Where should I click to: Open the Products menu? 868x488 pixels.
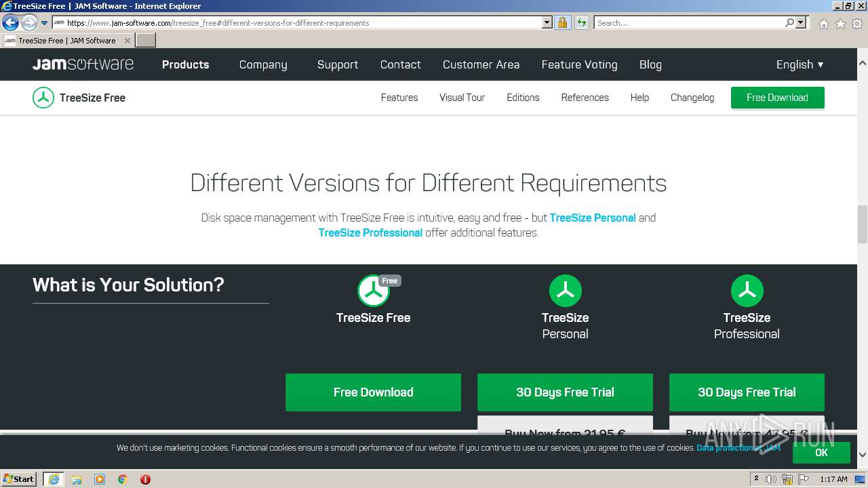click(185, 64)
